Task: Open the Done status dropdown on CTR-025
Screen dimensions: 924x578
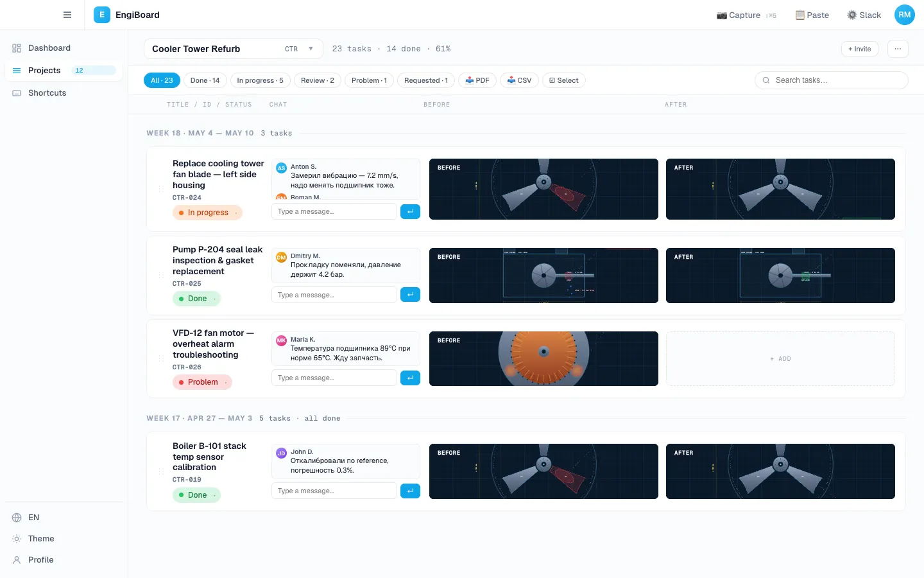Action: point(196,299)
